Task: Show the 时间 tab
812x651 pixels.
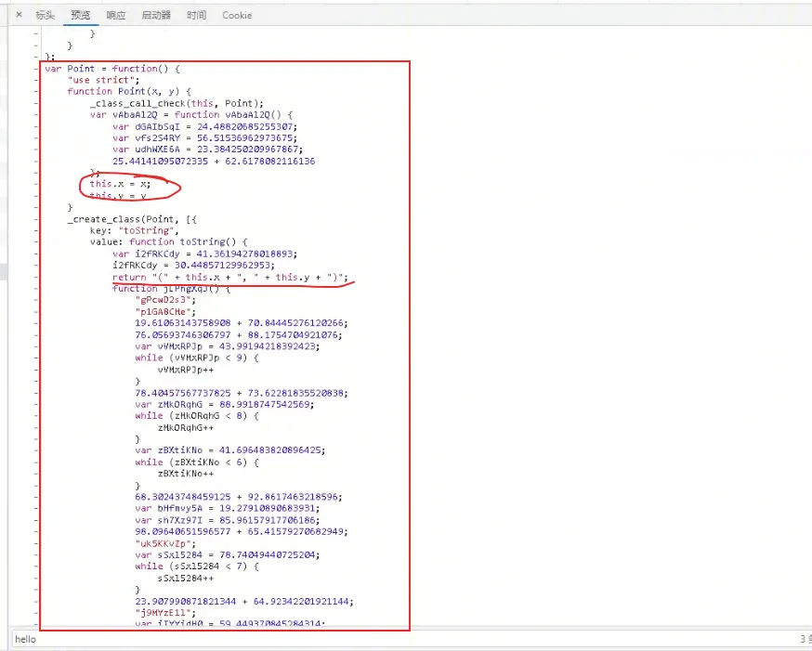Action: pos(196,16)
